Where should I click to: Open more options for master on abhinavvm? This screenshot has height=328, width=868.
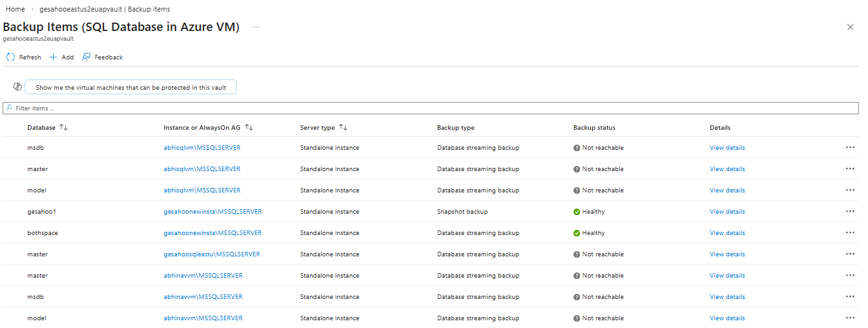[850, 276]
